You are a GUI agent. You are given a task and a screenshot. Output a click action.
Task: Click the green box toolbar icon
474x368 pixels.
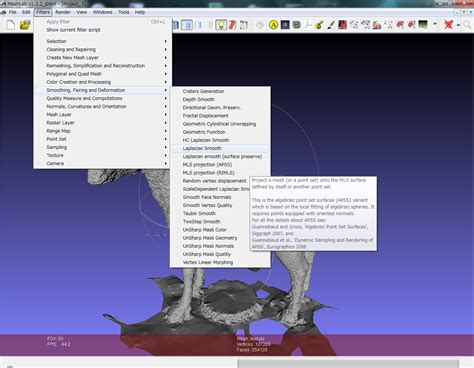pos(296,25)
